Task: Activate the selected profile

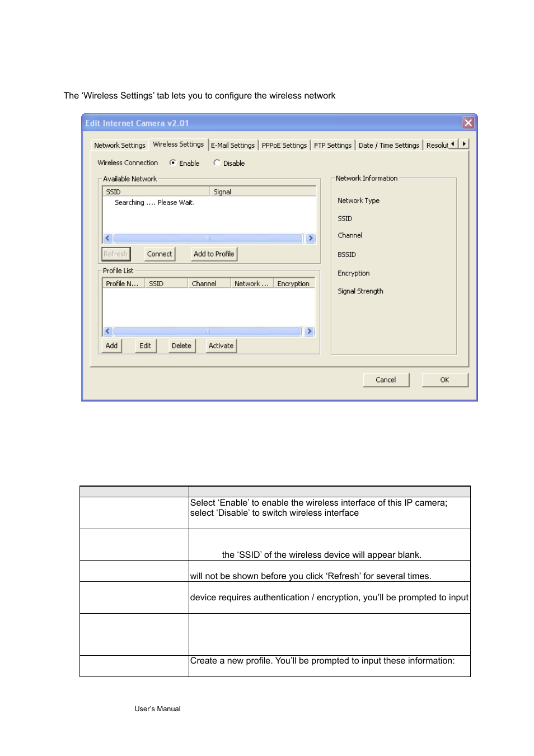Action: point(221,346)
